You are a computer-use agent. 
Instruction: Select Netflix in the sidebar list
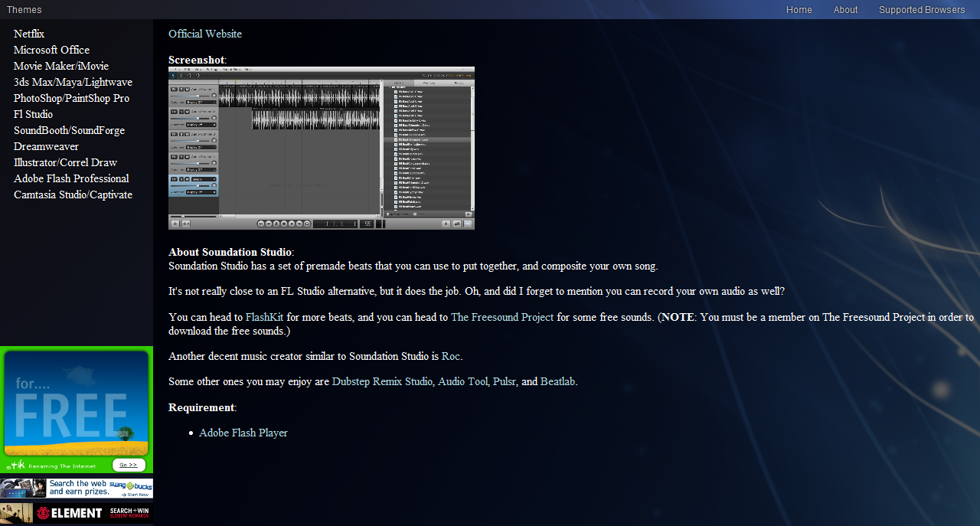point(29,34)
